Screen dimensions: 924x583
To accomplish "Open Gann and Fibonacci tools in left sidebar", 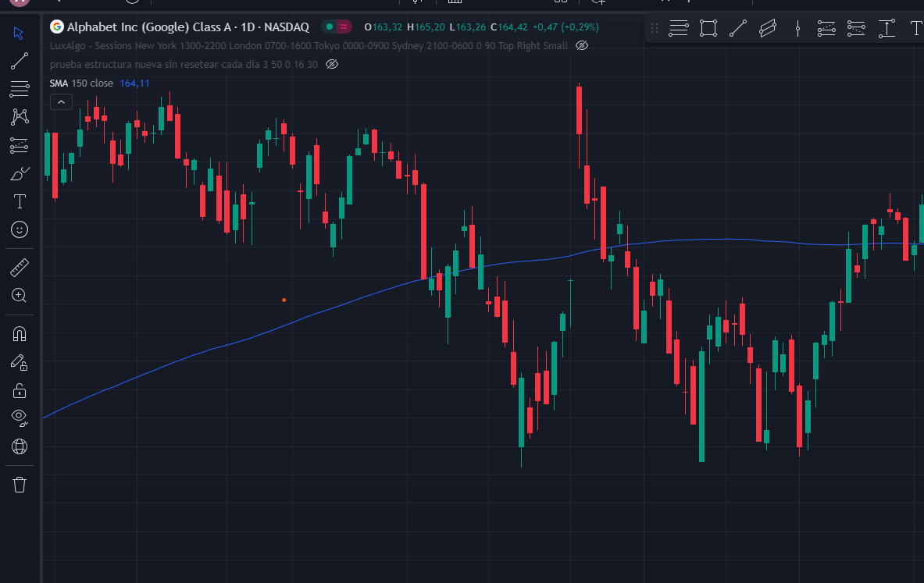I will point(19,89).
